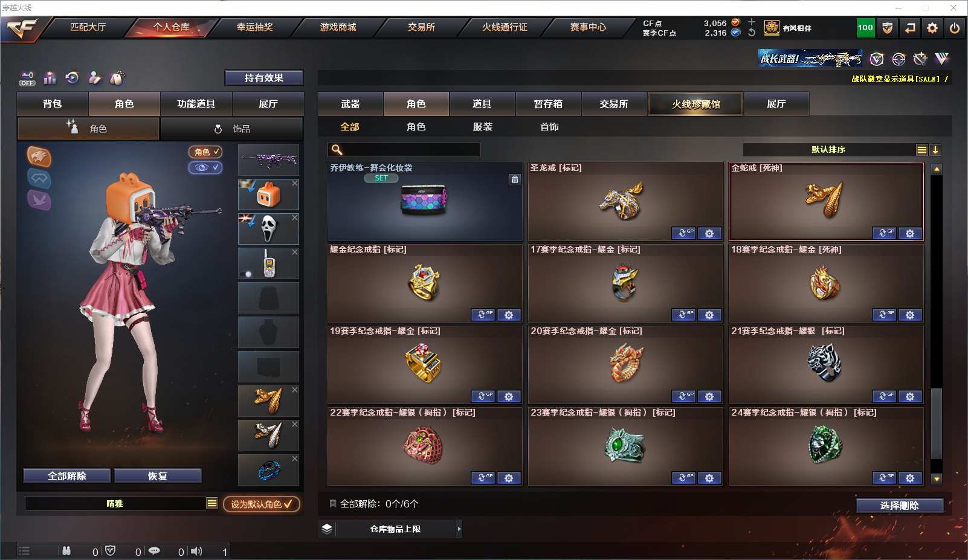The width and height of the screenshot is (968, 560).
Task: Toggle the eye visibility pill
Action: click(x=205, y=167)
